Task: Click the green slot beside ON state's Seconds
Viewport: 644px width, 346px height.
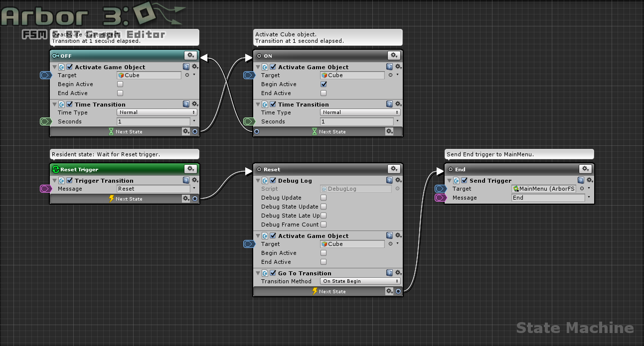Action: tap(249, 121)
